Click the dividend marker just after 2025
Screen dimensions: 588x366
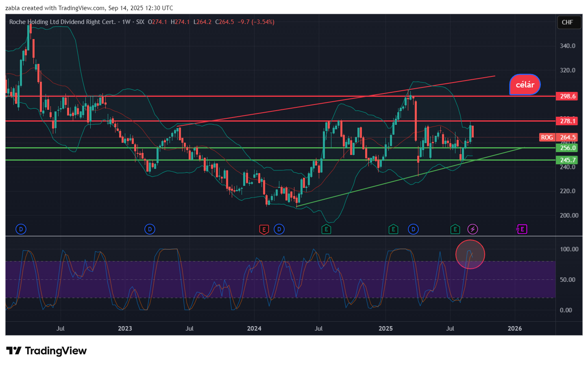413,229
